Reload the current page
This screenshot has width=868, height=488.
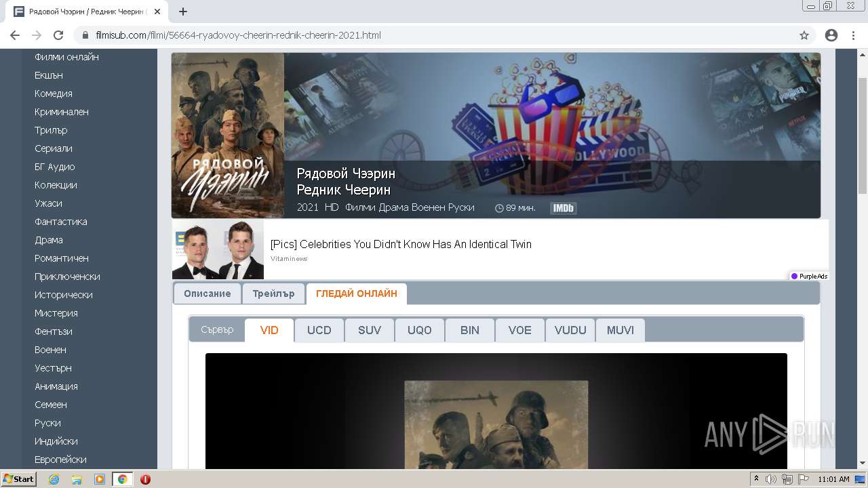[58, 35]
